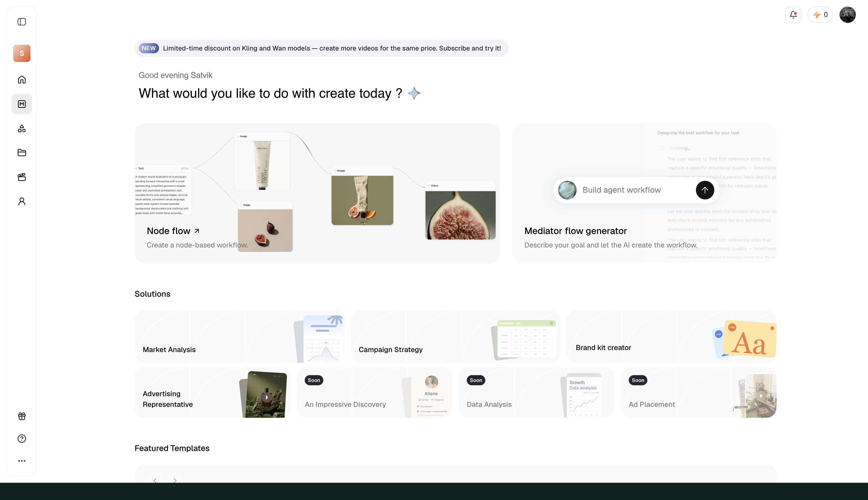868x500 pixels.
Task: Click the Featured Templates heading
Action: [172, 448]
